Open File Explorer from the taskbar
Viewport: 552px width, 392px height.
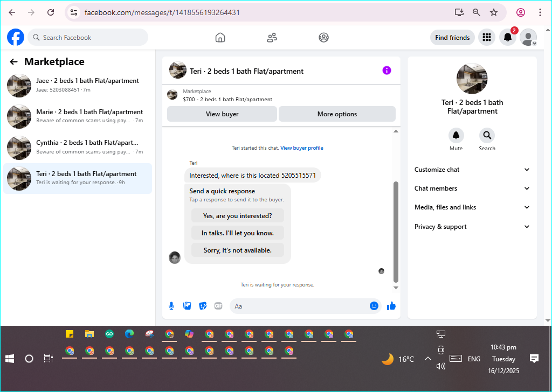pyautogui.click(x=89, y=334)
